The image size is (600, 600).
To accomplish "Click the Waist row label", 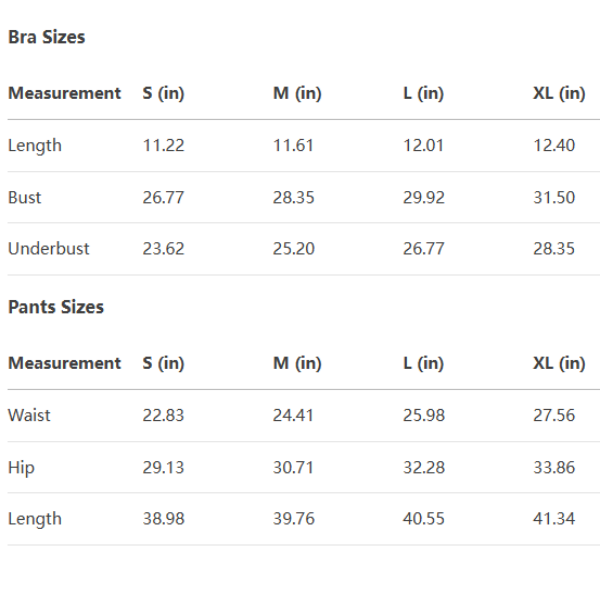I will [x=29, y=415].
